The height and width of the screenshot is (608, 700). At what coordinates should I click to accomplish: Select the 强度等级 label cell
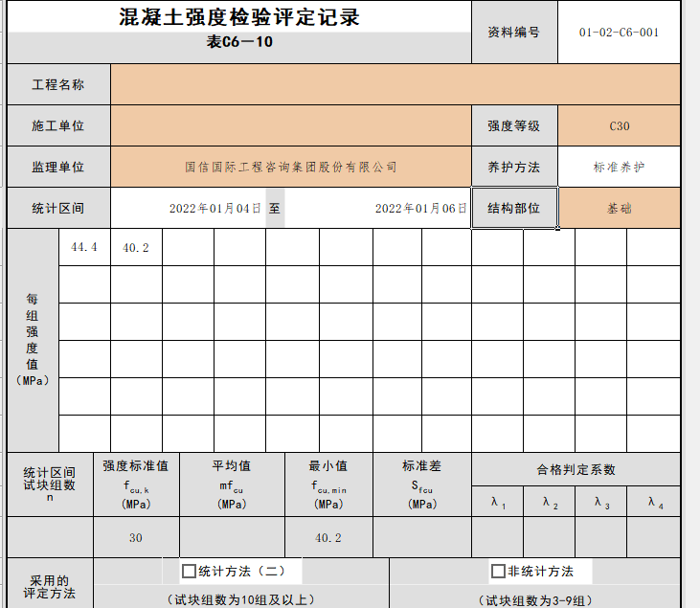click(x=514, y=125)
